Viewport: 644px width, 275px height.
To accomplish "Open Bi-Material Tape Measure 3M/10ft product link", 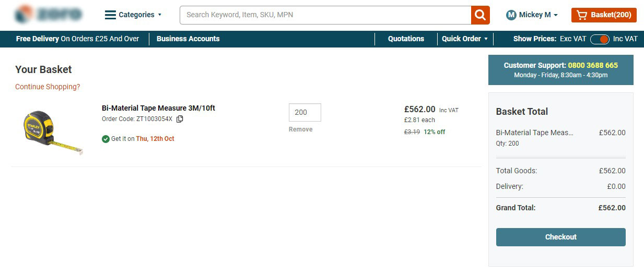I will [x=158, y=108].
